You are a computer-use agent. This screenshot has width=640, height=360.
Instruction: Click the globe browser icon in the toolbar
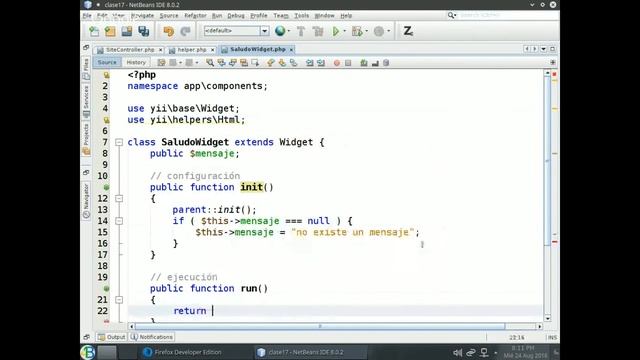tap(280, 31)
